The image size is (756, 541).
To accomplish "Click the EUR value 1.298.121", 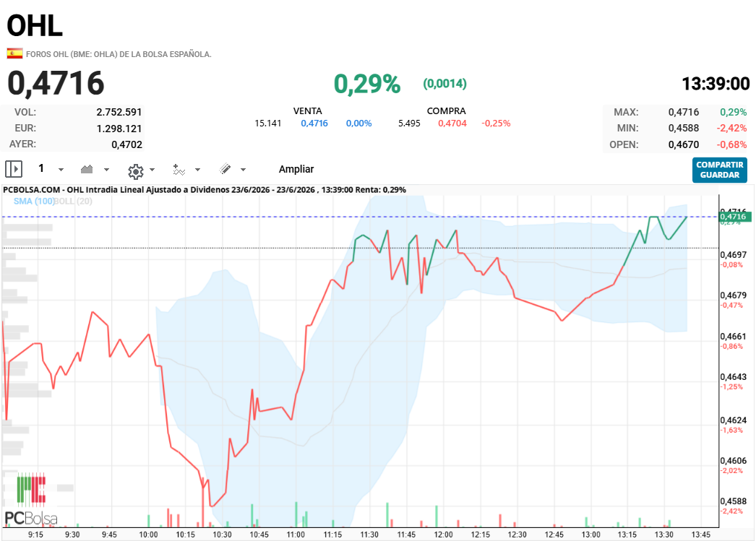I will coord(119,129).
